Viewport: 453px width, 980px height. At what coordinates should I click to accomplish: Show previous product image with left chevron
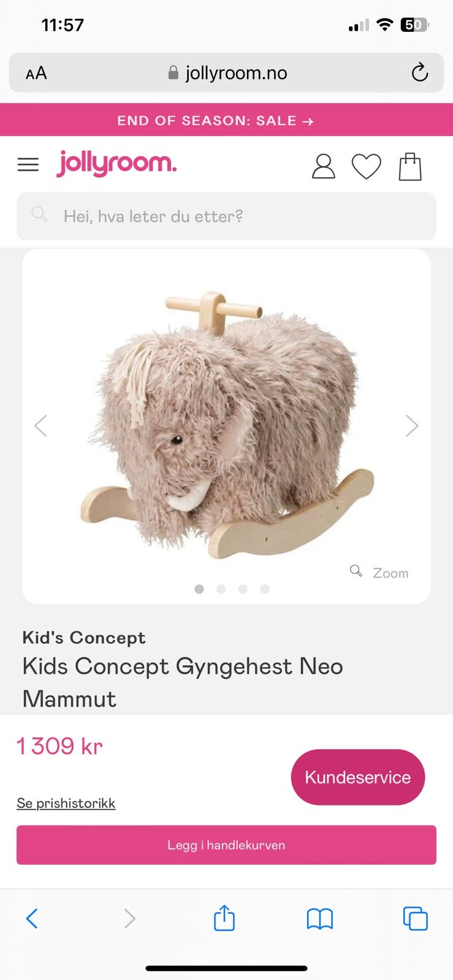(x=40, y=425)
